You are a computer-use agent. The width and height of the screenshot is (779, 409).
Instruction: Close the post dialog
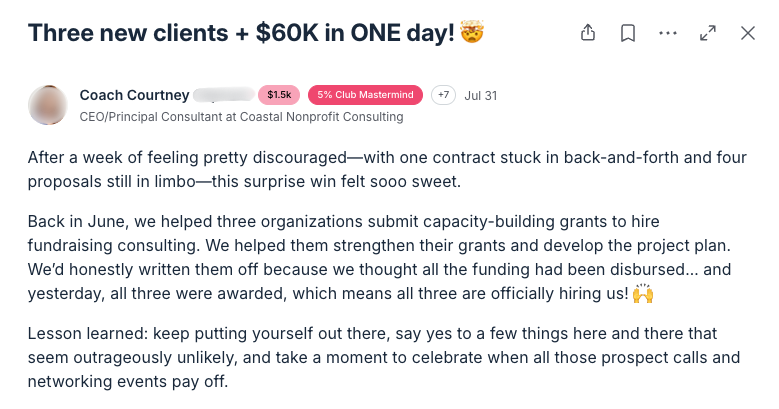coord(748,33)
